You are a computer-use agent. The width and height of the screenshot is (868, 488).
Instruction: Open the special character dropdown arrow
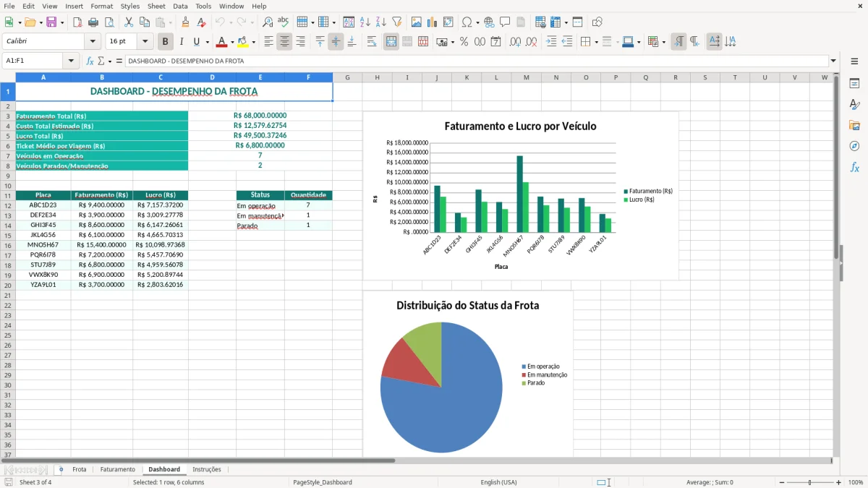coord(477,22)
